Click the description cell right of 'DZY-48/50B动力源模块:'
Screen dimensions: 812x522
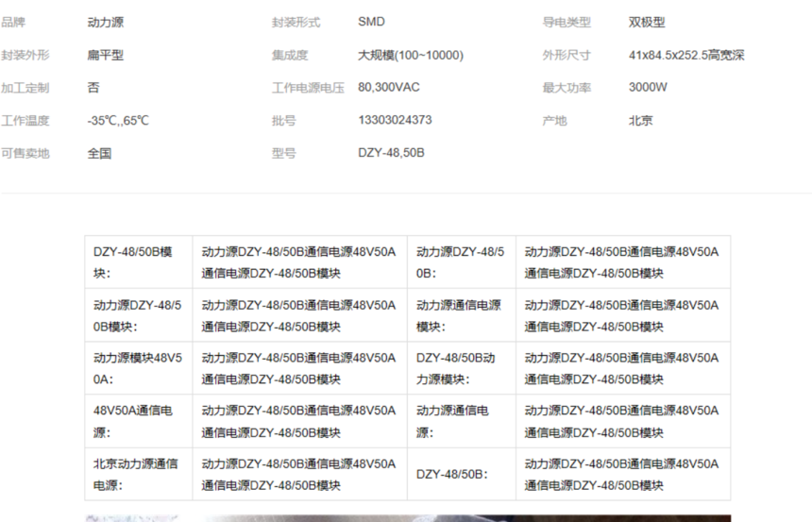[x=623, y=368]
